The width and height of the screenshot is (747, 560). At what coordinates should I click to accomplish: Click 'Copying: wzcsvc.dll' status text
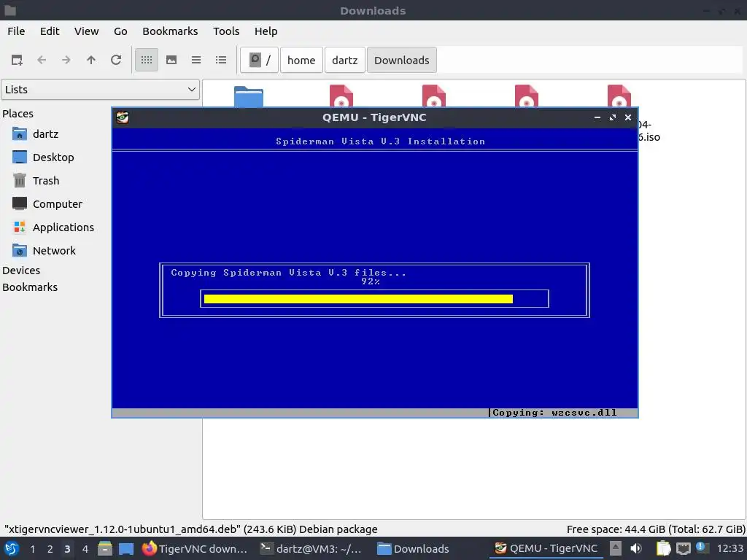[x=554, y=413]
